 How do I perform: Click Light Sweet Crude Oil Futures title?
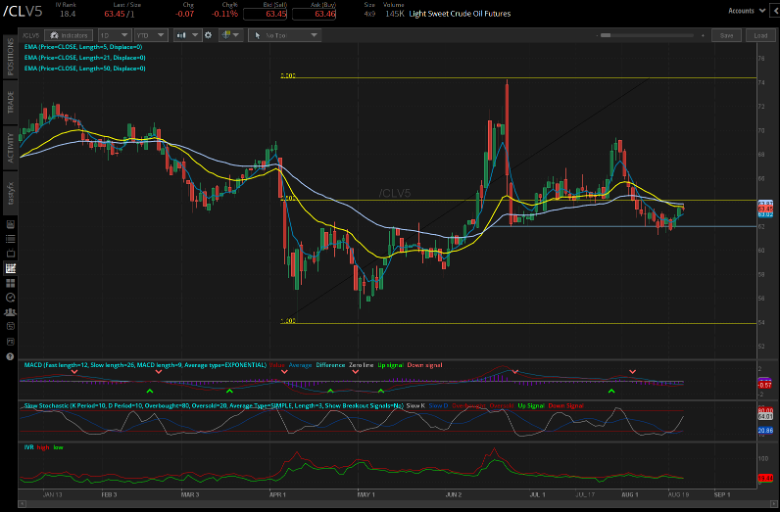[460, 14]
